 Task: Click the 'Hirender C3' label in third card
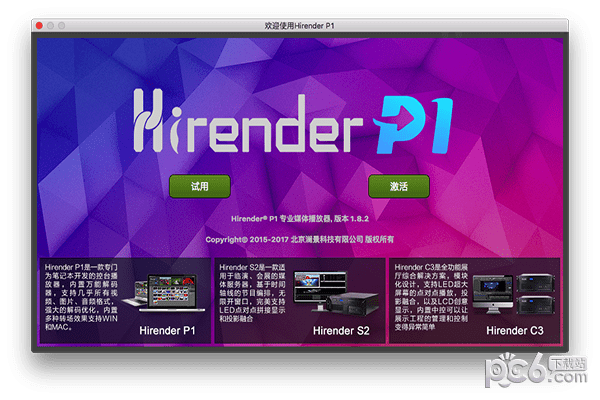(x=515, y=331)
